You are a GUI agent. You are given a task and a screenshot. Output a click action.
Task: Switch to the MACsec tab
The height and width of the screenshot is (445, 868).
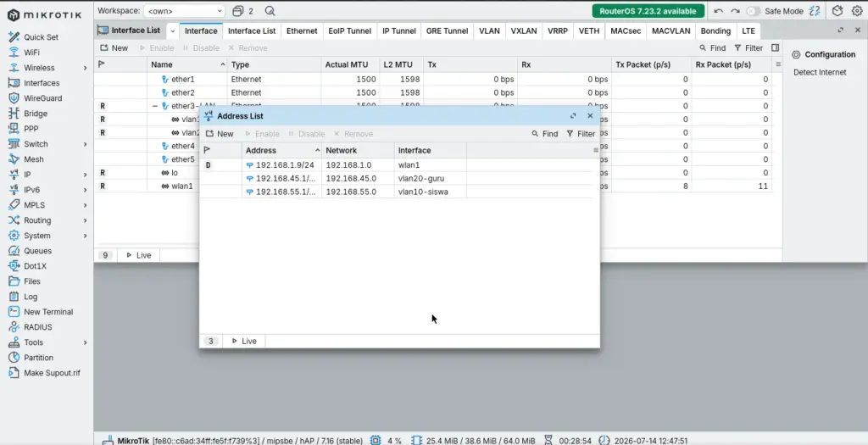pyautogui.click(x=626, y=31)
